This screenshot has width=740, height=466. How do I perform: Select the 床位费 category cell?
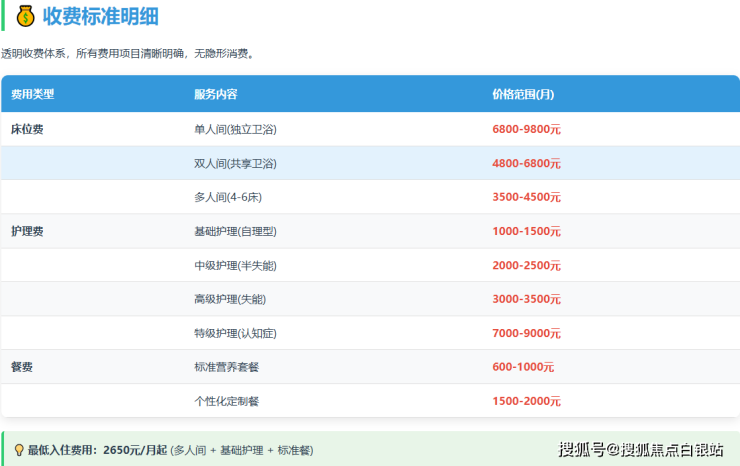(x=27, y=129)
